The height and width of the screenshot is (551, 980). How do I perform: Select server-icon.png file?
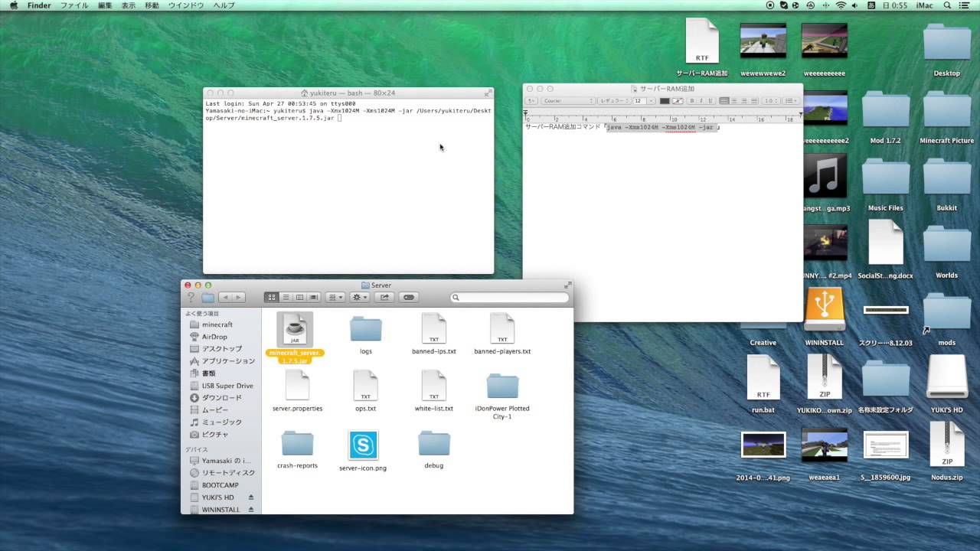[363, 445]
